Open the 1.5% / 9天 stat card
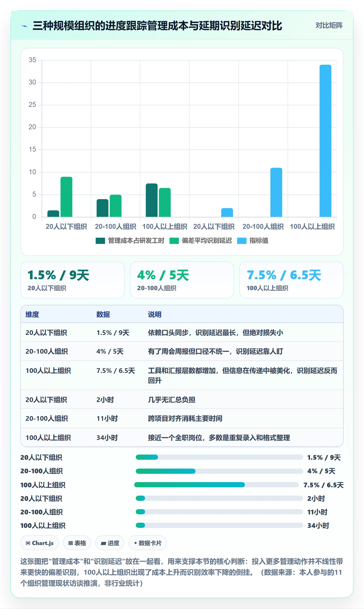This screenshot has height=609, width=364. (x=73, y=280)
